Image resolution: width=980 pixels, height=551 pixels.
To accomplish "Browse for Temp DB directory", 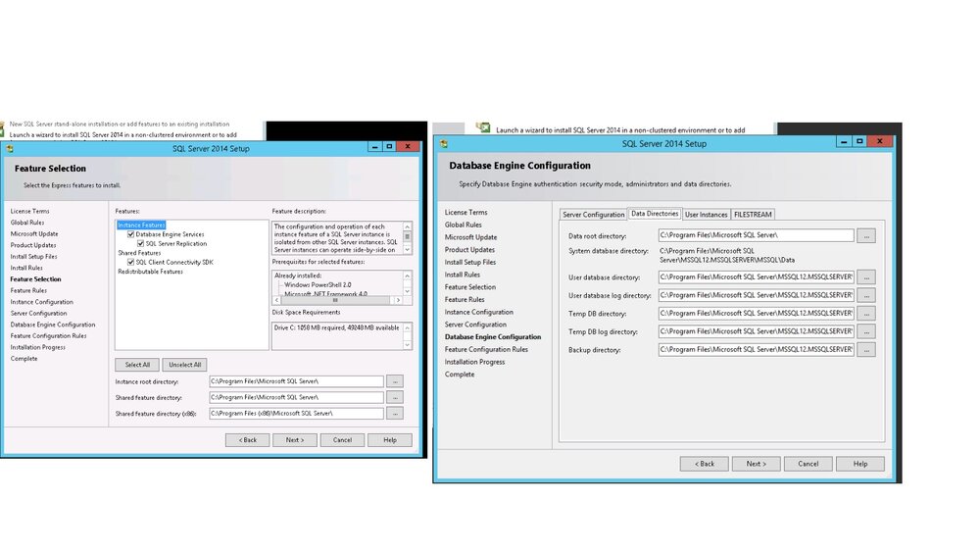I will tap(866, 314).
